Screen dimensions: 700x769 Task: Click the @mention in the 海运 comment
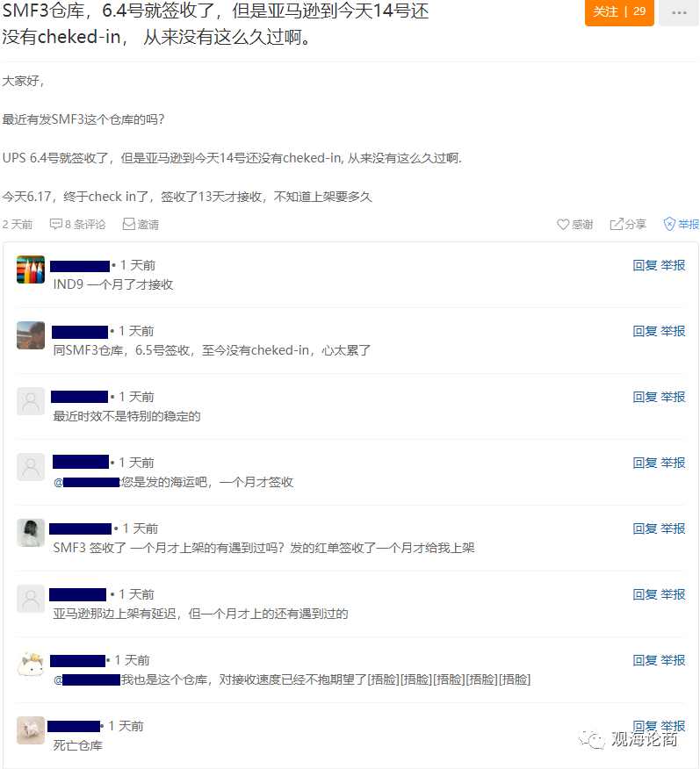click(87, 482)
